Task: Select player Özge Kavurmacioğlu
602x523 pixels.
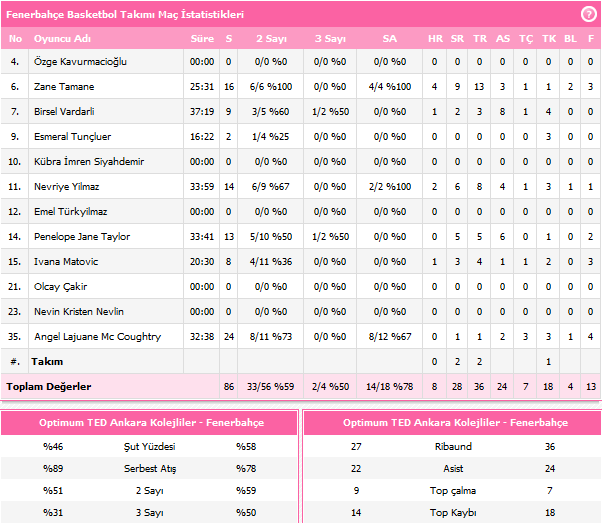Action: (x=80, y=61)
